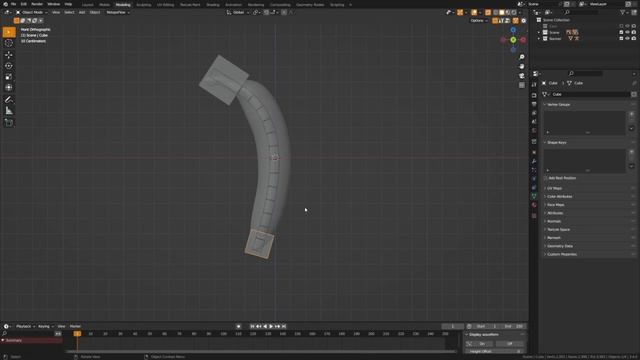The image size is (640, 360).
Task: Click the green Y axis gizmo ball
Action: coord(513,40)
